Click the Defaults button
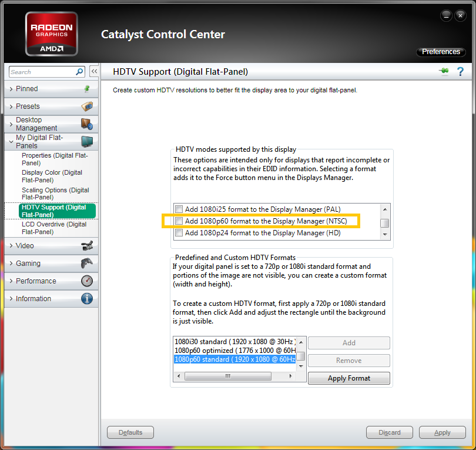The image size is (476, 450). pyautogui.click(x=130, y=432)
